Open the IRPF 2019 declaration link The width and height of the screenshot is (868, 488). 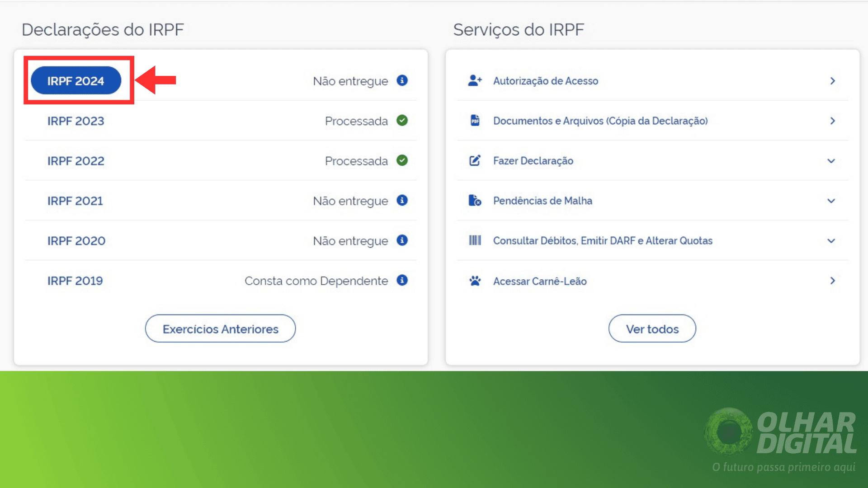(75, 281)
